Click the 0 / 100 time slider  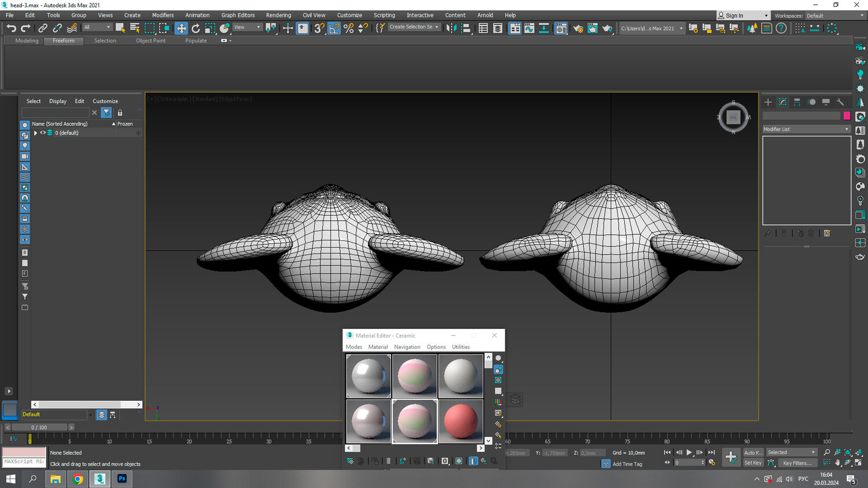[39, 427]
